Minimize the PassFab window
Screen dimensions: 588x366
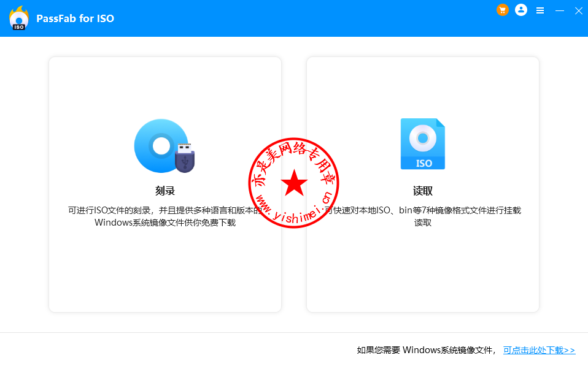[560, 10]
